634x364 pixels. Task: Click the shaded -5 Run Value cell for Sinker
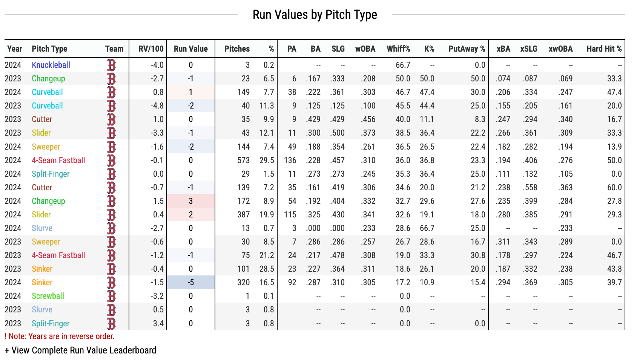coord(191,283)
